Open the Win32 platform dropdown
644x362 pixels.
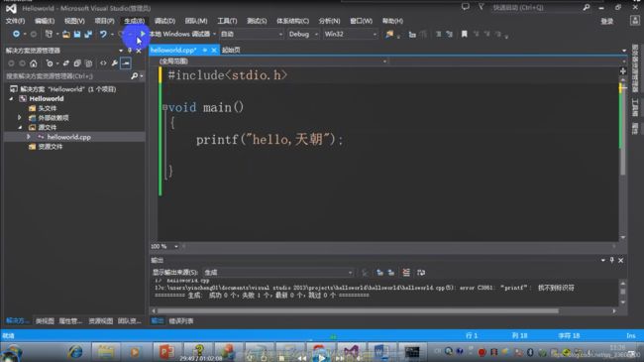[350, 34]
